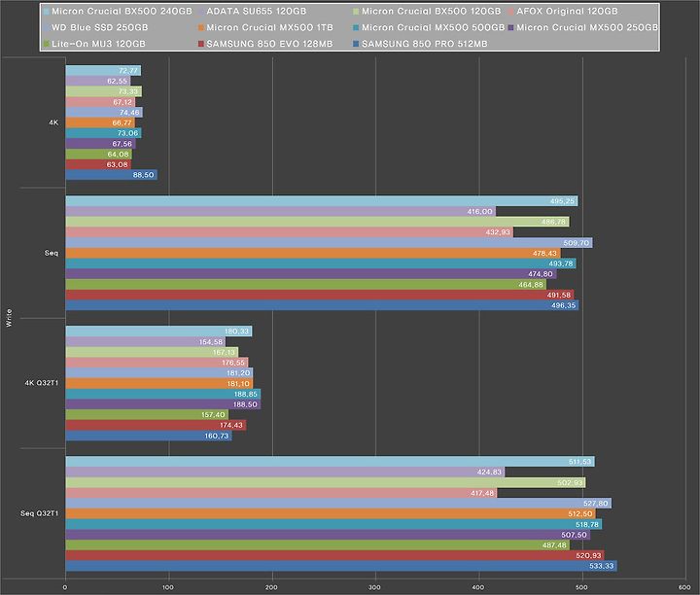Viewport: 700px width, 595px height.
Task: Click the 533,33 value label
Action: (x=602, y=566)
